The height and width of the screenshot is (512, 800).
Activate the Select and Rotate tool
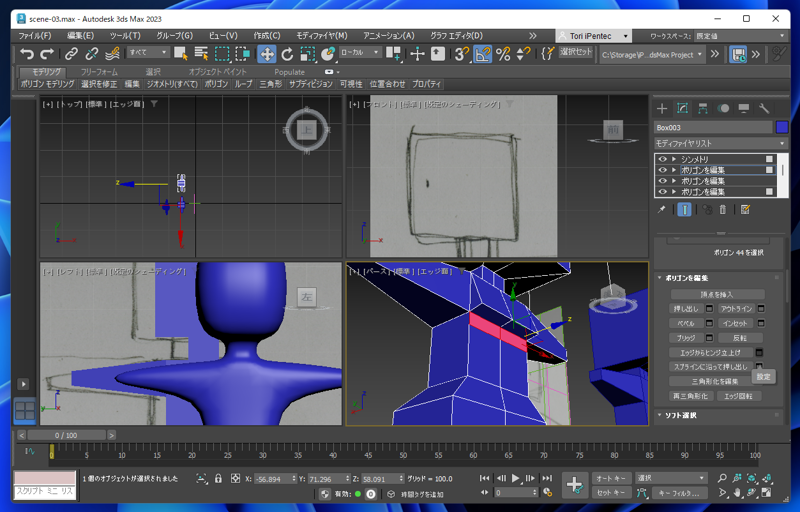(287, 54)
